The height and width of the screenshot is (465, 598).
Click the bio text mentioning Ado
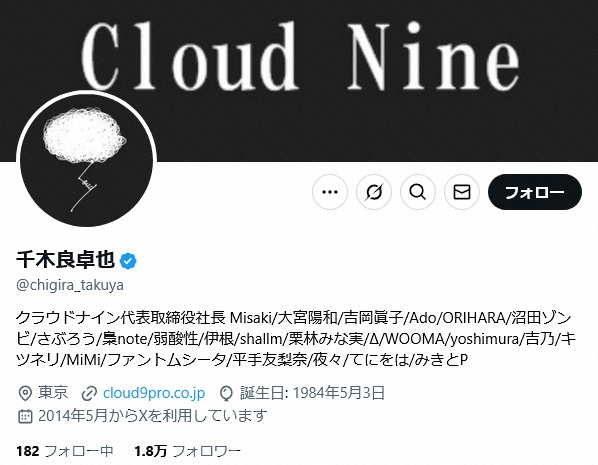(294, 339)
